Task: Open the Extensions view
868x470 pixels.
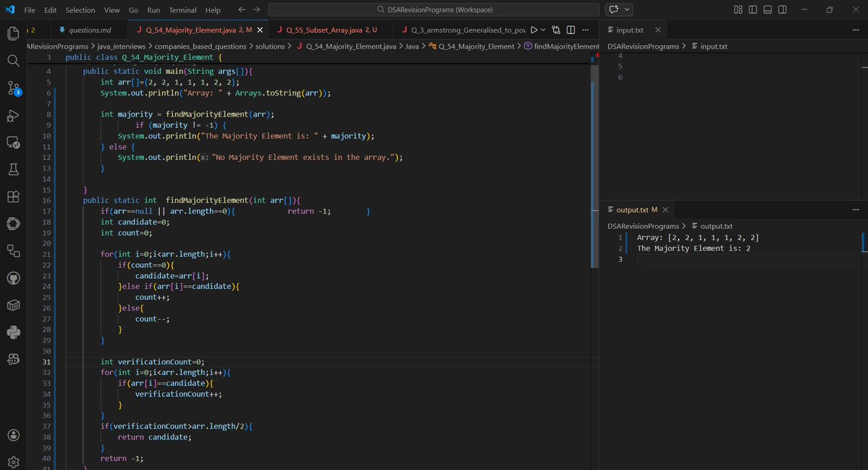Action: click(13, 196)
